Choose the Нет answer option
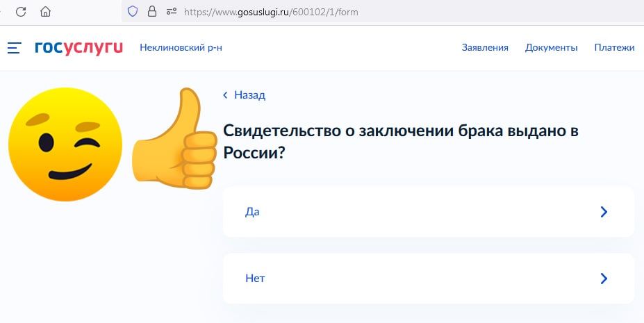This screenshot has height=323, width=644. [429, 279]
